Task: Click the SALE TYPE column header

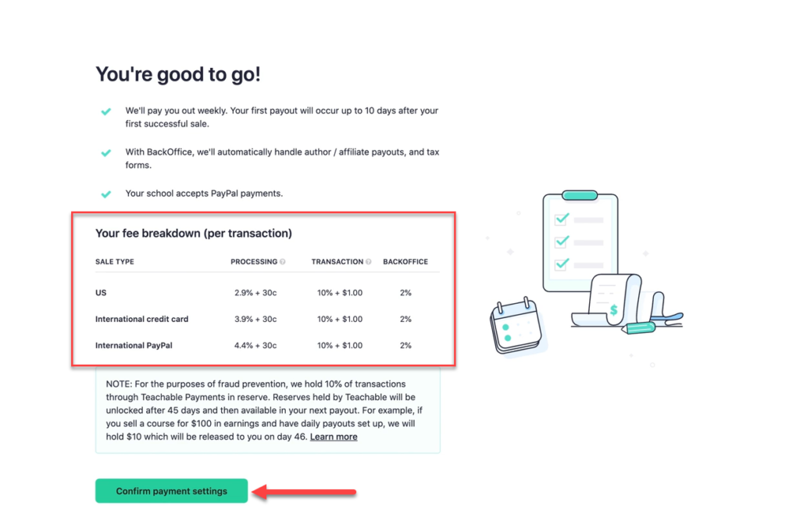Action: tap(115, 262)
